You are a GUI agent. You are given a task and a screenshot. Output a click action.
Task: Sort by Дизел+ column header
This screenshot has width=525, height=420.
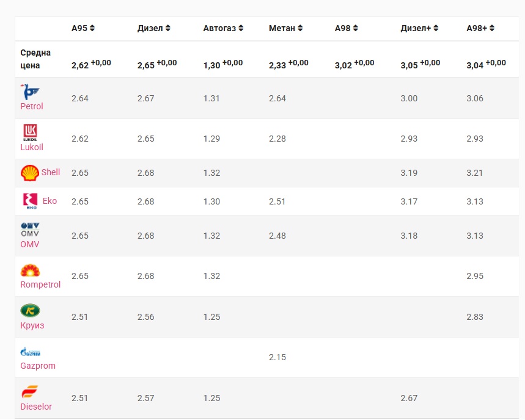point(420,28)
